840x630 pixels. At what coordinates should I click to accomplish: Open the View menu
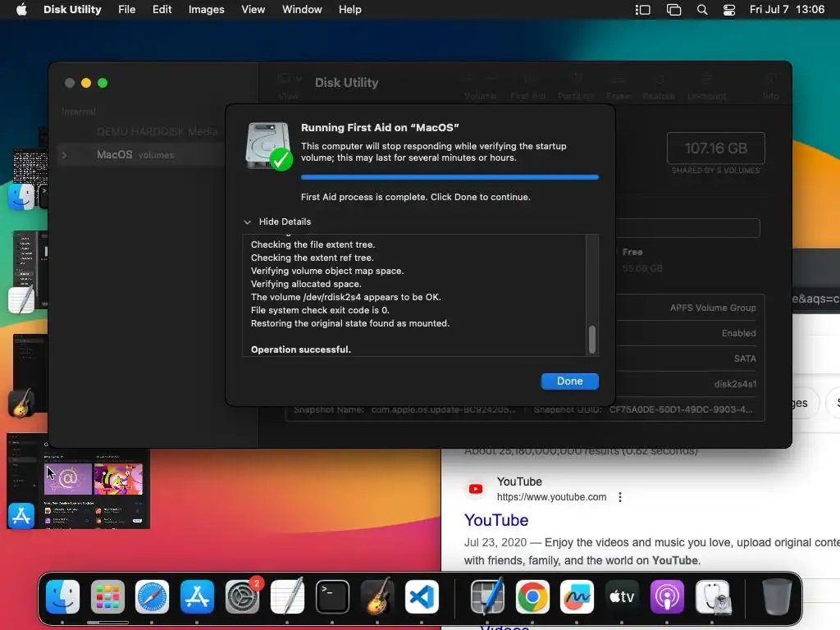[x=253, y=10]
